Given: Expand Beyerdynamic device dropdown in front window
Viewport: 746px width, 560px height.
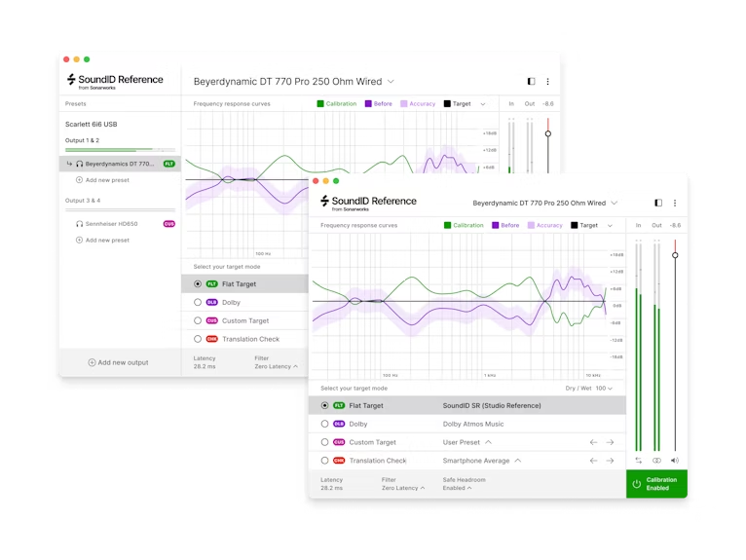Looking at the screenshot, I should [614, 204].
